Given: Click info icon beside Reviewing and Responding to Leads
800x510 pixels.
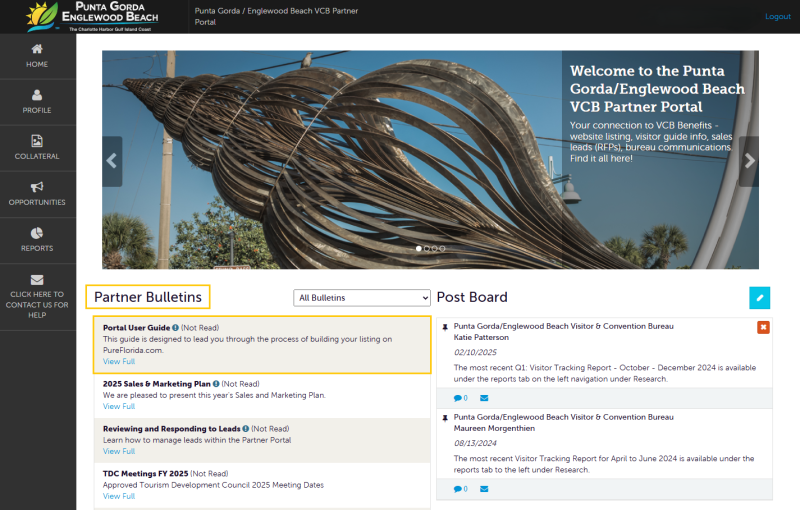Looking at the screenshot, I should (245, 429).
